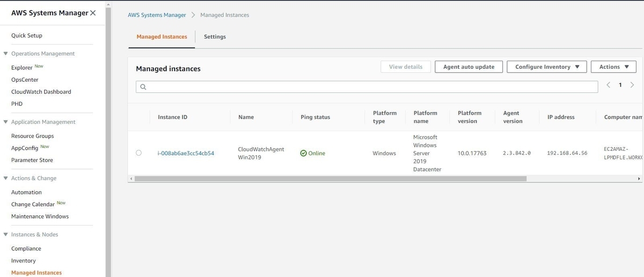Click the managed instances search field
The width and height of the screenshot is (644, 277).
click(367, 87)
